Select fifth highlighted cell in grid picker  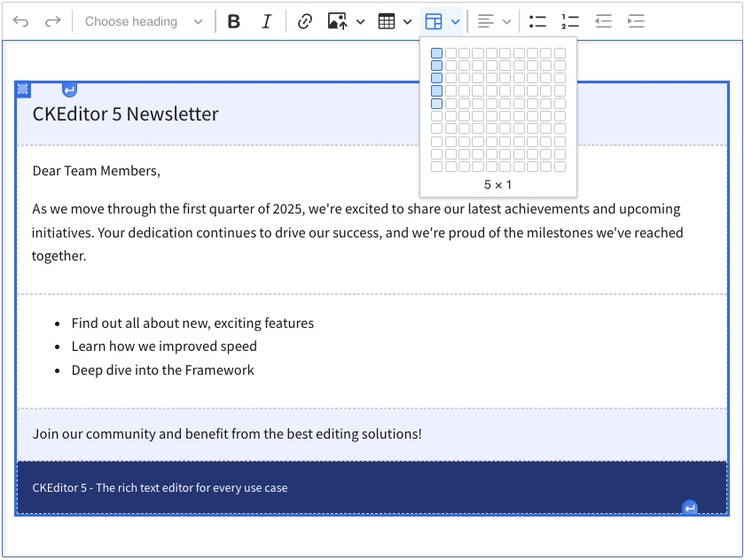click(x=436, y=104)
